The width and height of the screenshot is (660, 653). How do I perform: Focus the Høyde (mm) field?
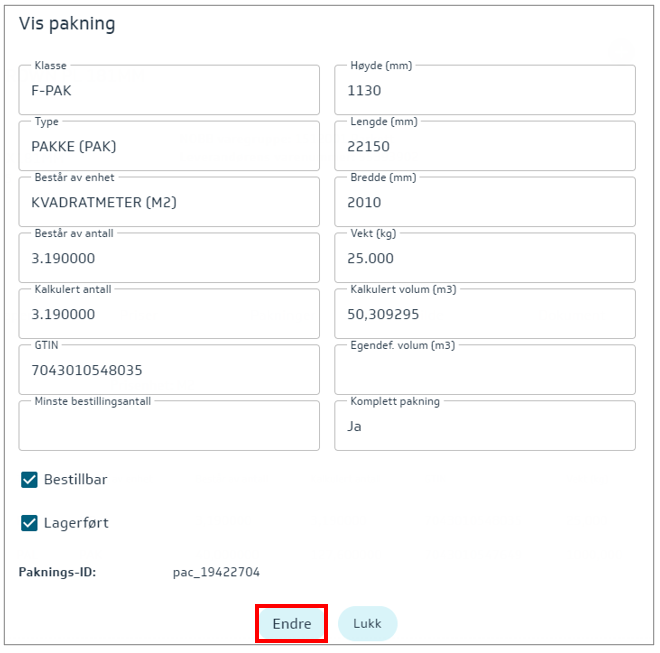[x=485, y=91]
